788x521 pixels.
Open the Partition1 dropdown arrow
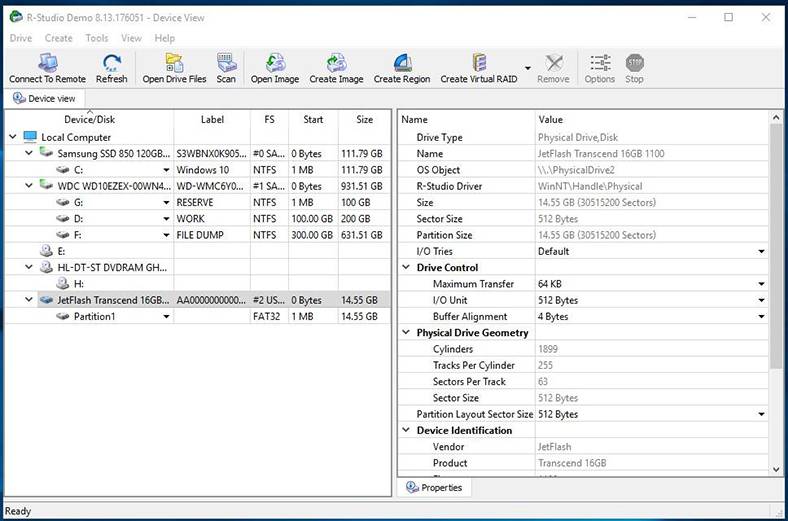click(x=166, y=317)
